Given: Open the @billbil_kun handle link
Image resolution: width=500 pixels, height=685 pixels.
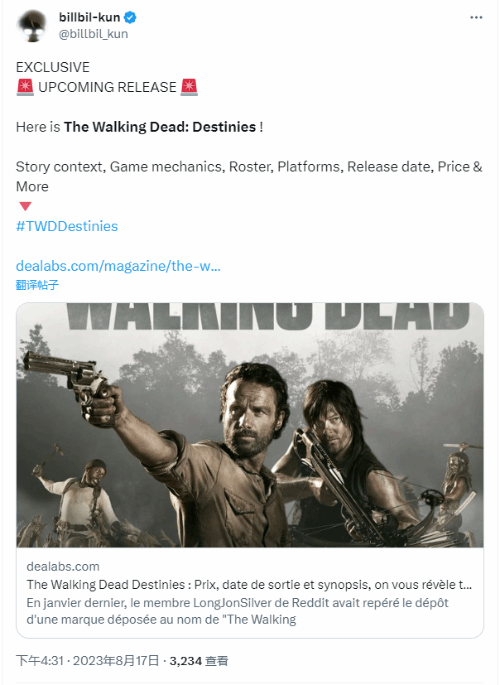Looking at the screenshot, I should 93,34.
